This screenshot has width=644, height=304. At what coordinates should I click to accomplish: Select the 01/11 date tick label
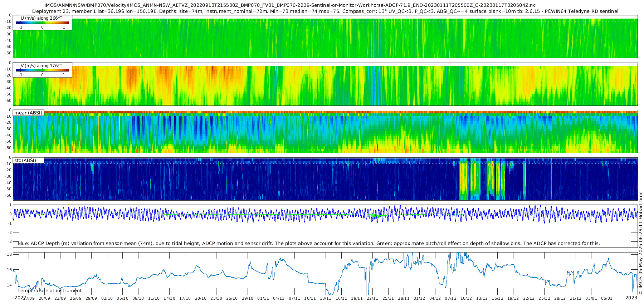click(263, 298)
